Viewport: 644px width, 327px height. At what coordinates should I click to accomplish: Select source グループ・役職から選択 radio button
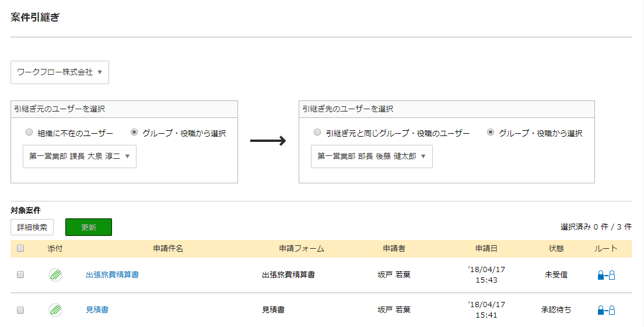(x=134, y=133)
